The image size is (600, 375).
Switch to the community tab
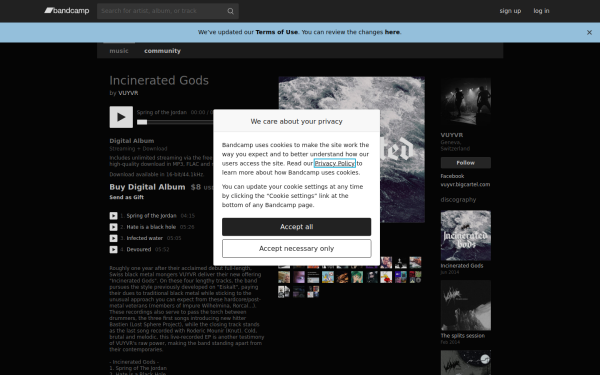point(162,51)
